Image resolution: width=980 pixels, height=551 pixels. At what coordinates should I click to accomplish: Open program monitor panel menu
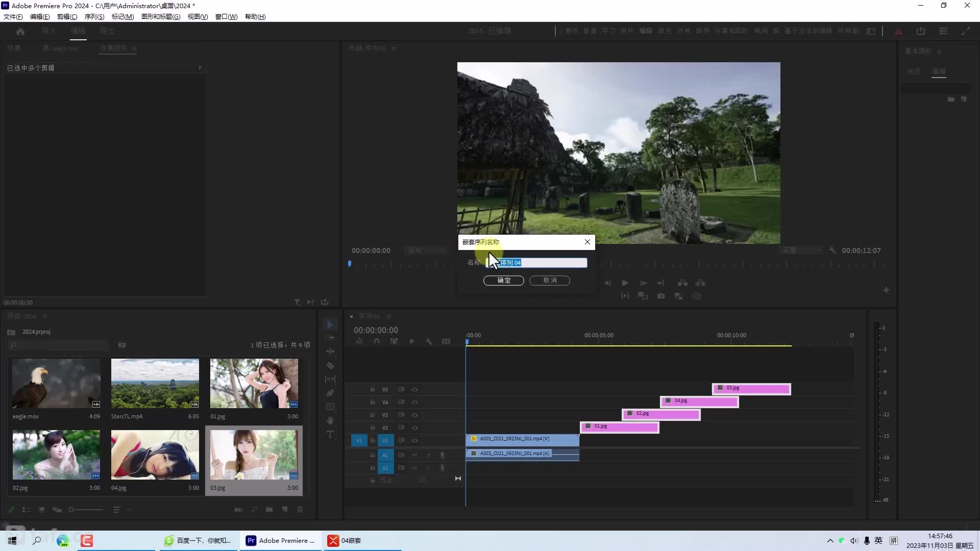[x=394, y=48]
